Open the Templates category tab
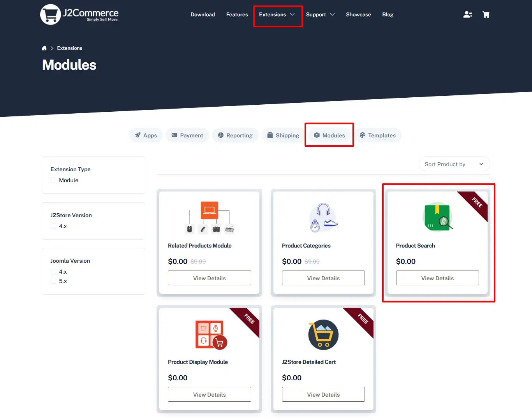 pyautogui.click(x=378, y=135)
